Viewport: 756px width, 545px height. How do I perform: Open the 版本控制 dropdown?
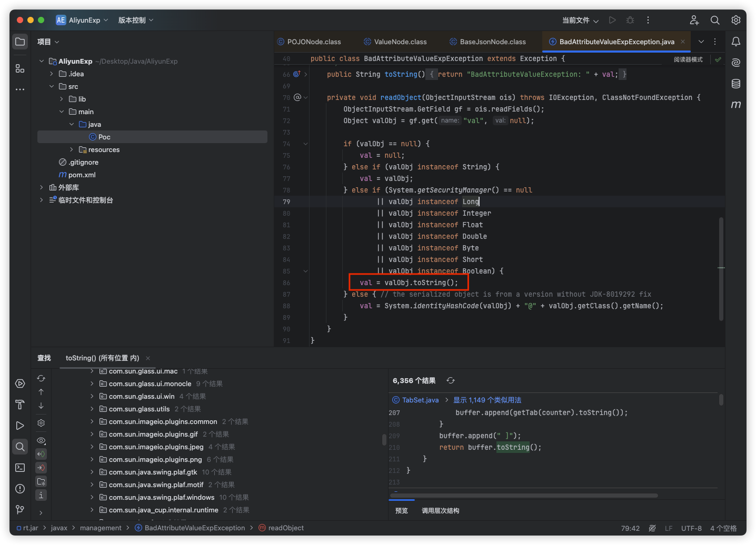[x=136, y=20]
